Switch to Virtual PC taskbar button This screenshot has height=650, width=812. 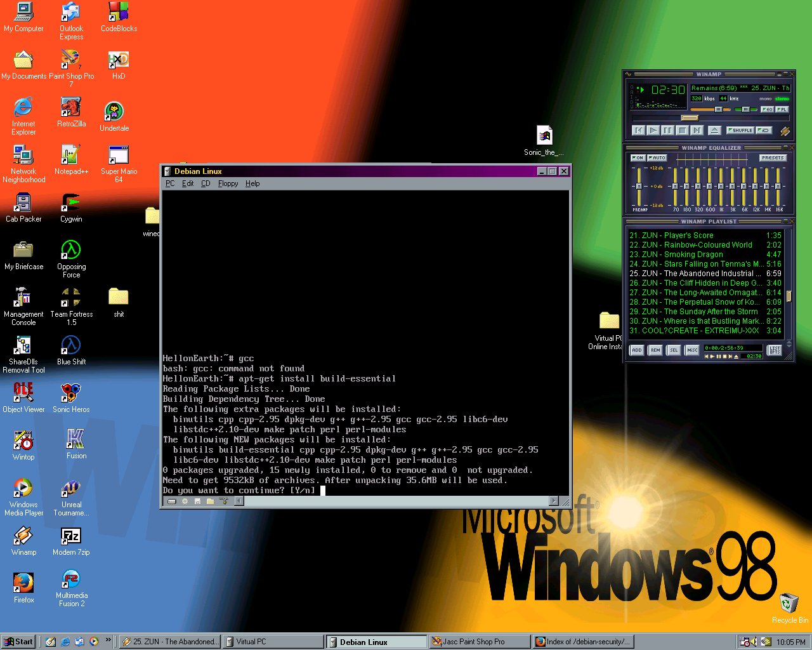coord(273,642)
